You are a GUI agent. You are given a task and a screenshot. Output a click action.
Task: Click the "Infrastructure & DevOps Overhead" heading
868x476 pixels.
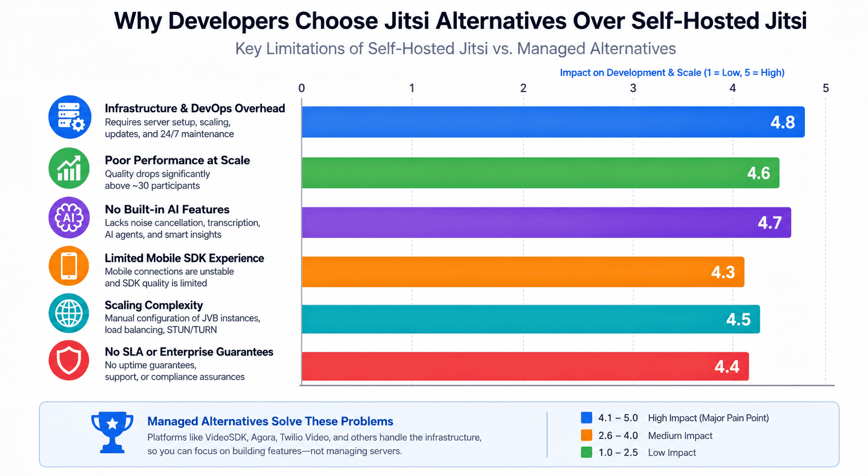point(195,108)
